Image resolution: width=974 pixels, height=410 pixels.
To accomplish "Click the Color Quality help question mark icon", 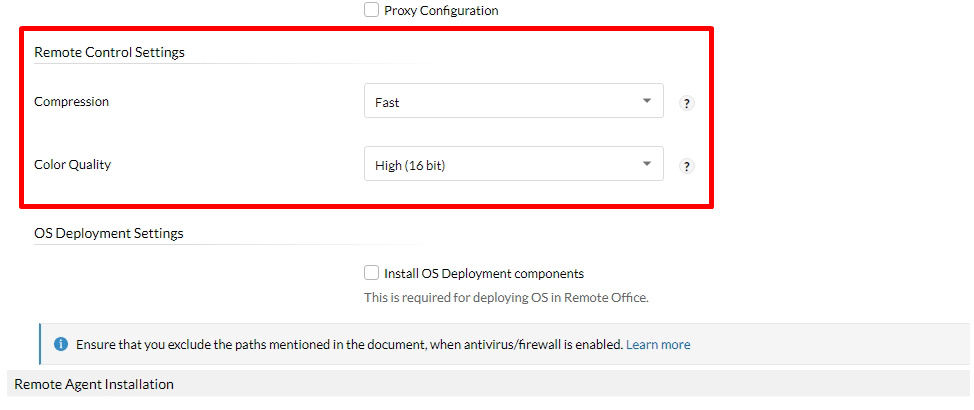I will click(x=686, y=166).
